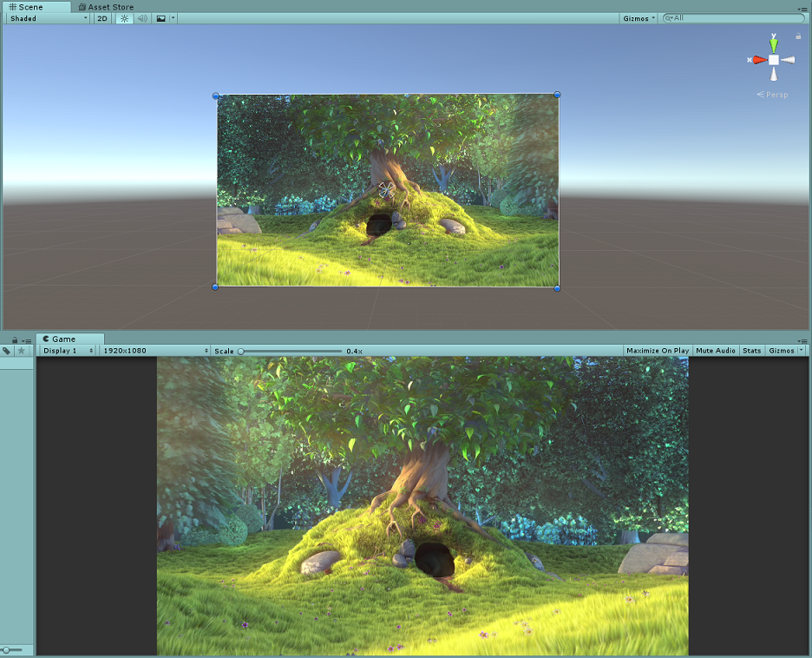Open the Shaded draw mode dropdown
Image resolution: width=812 pixels, height=658 pixels.
(49, 18)
